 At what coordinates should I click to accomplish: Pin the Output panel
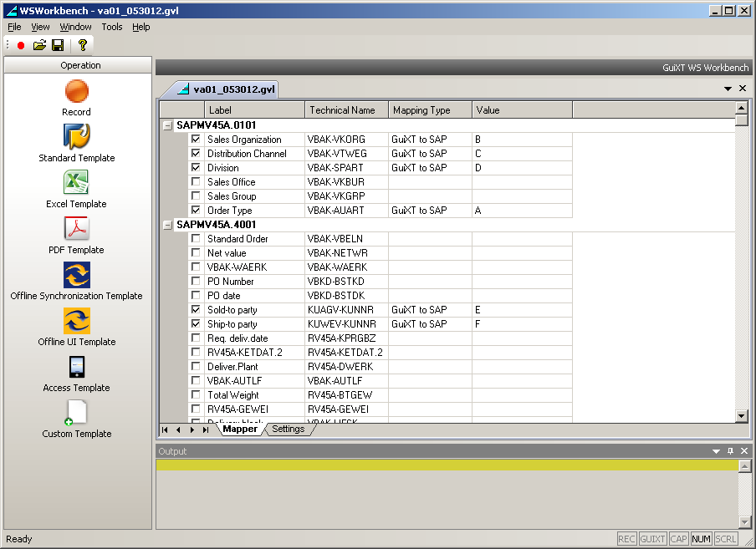tap(730, 450)
